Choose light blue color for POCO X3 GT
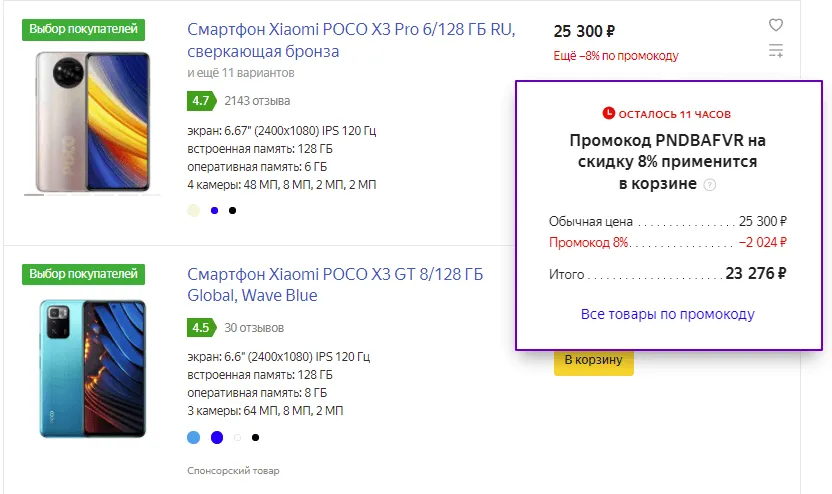This screenshot has height=494, width=832. click(x=194, y=437)
